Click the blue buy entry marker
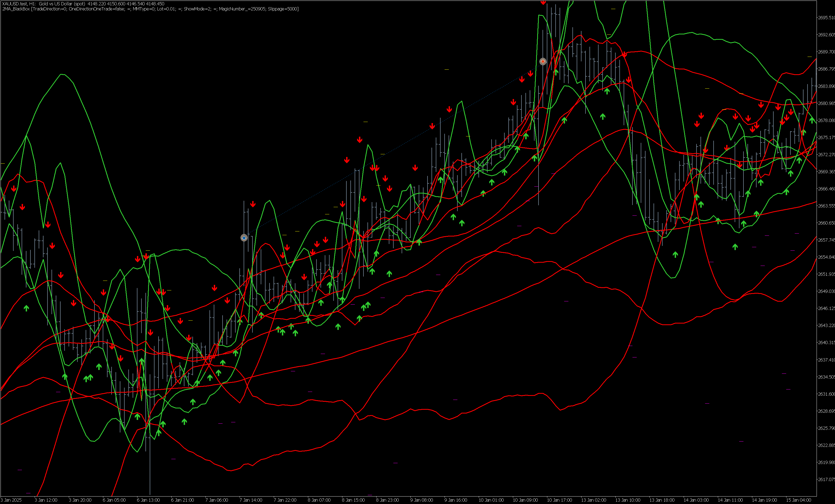 click(244, 238)
